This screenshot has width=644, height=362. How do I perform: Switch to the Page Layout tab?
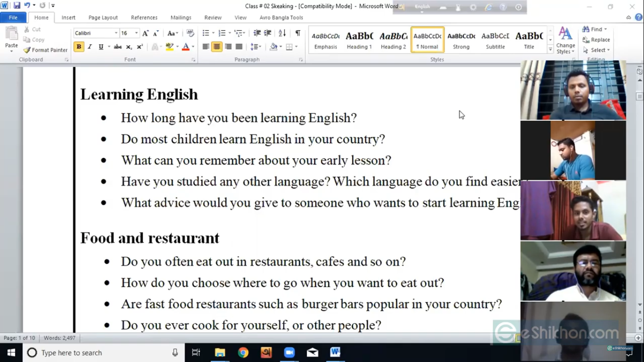pos(103,17)
